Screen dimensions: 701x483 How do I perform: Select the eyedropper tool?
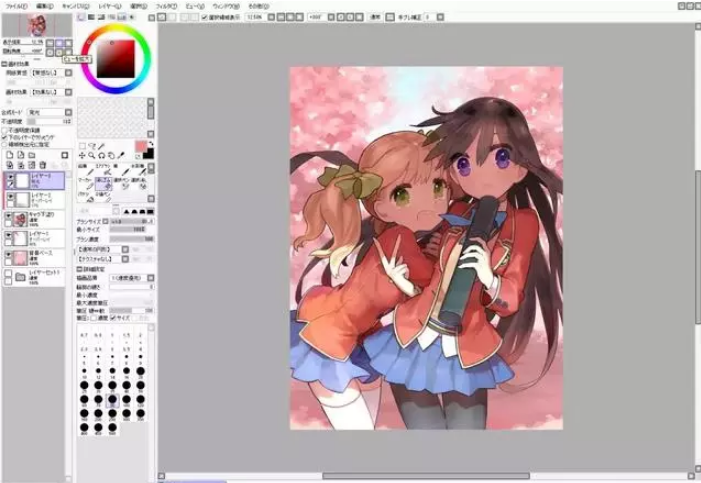(x=121, y=155)
